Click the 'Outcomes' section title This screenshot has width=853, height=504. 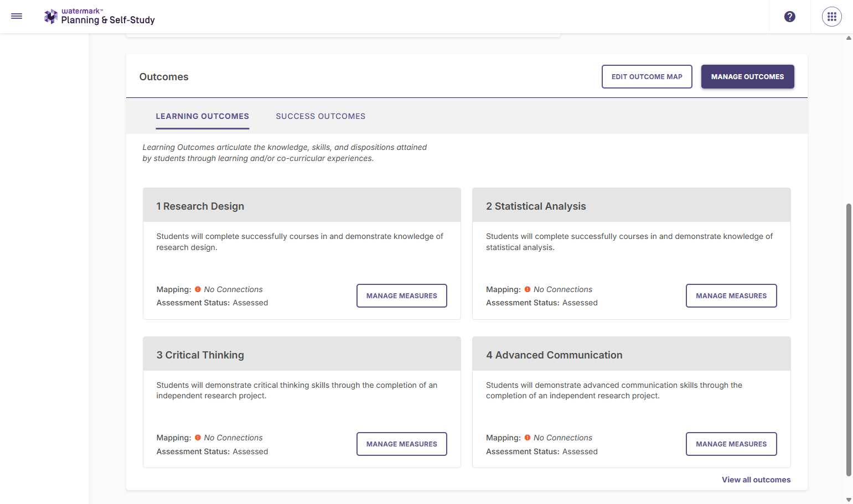coord(164,77)
